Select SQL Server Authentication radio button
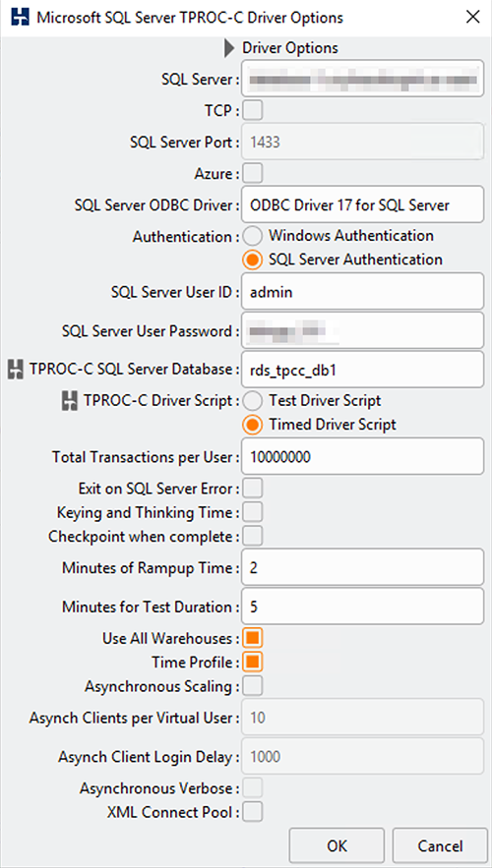Image resolution: width=492 pixels, height=868 pixels. click(252, 260)
